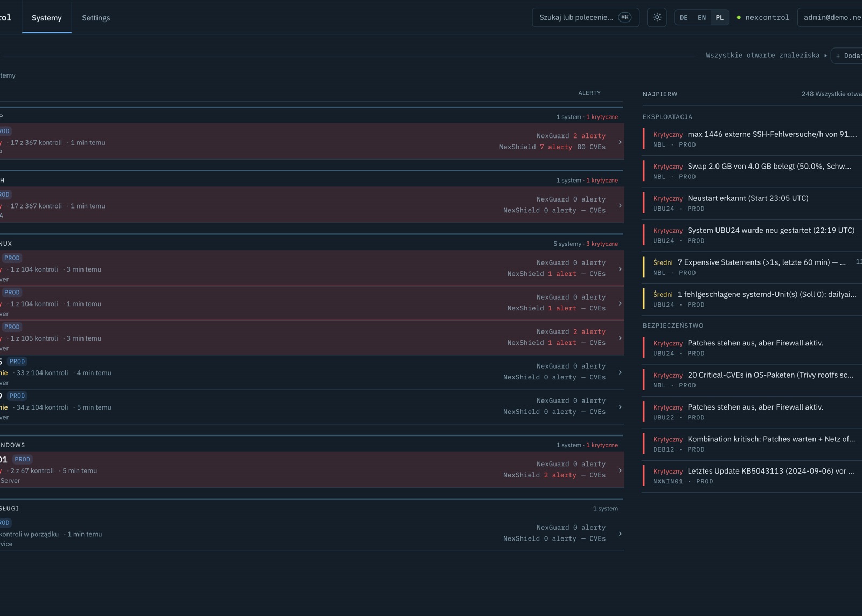This screenshot has height=616, width=862.
Task: Open chevron for 34 z 104 kontroli row
Action: point(620,406)
